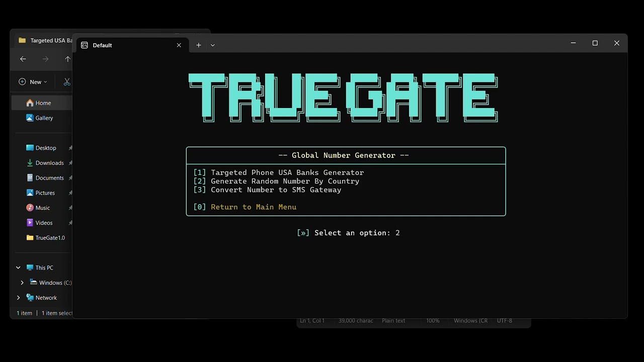Open the New menu in File Explorer

click(x=33, y=82)
